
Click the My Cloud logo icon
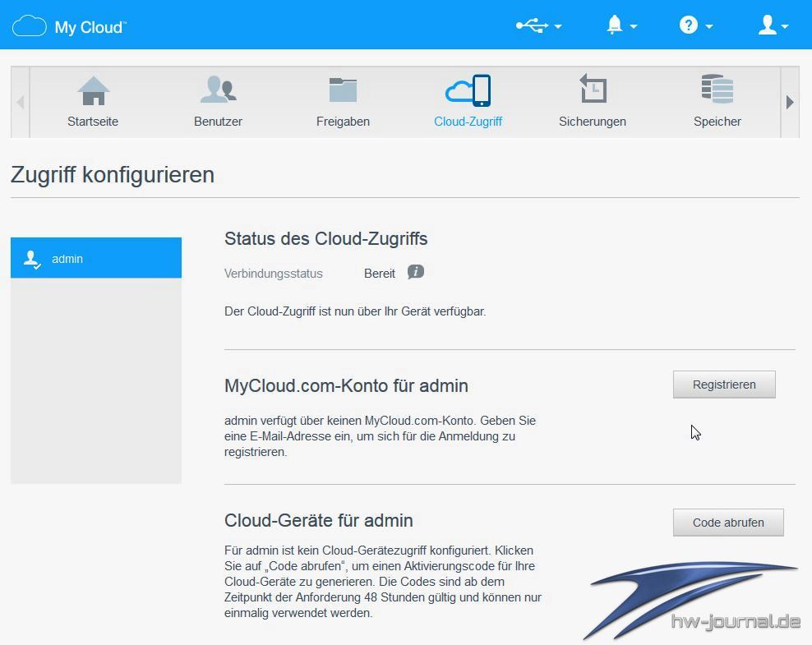pyautogui.click(x=29, y=26)
